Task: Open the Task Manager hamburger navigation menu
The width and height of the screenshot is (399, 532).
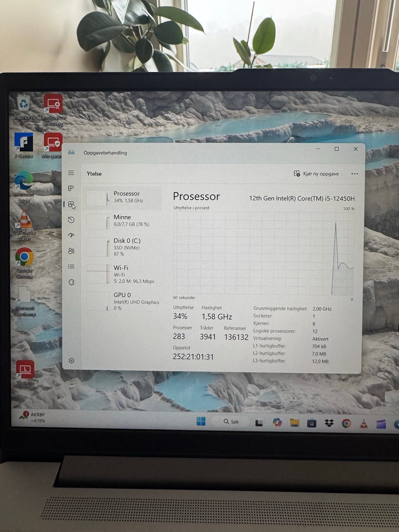Action: pyautogui.click(x=71, y=173)
